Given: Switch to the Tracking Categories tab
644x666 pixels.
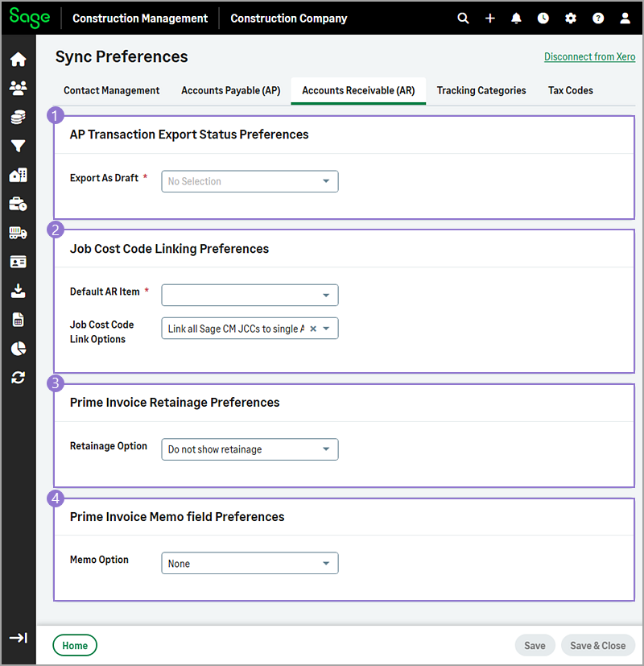Looking at the screenshot, I should (x=481, y=90).
